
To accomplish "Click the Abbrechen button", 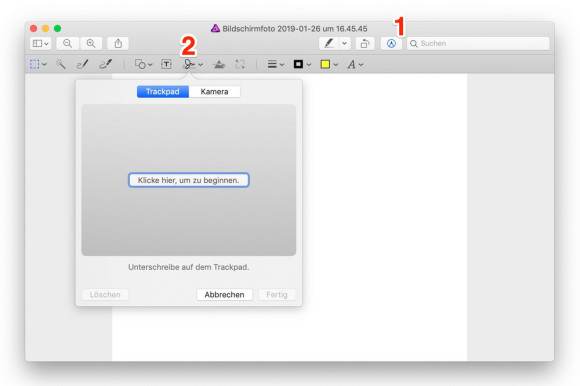I will [225, 295].
